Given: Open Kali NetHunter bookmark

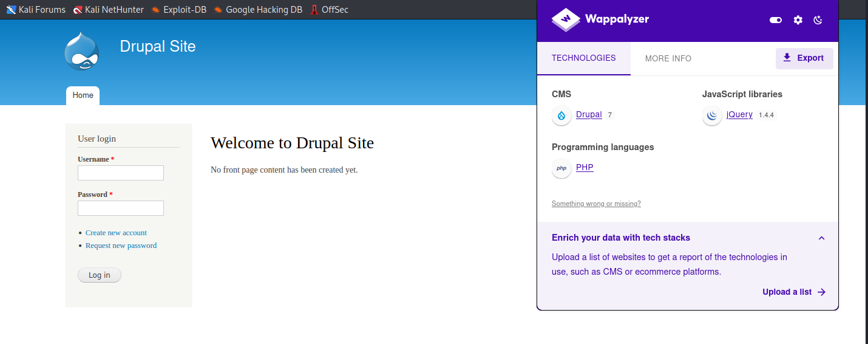Looking at the screenshot, I should point(108,10).
